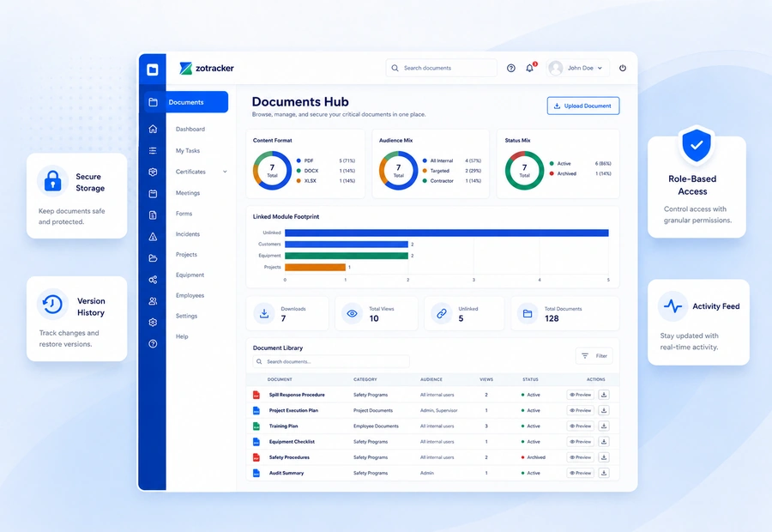
Task: Click the zotracker logo
Action: point(207,68)
